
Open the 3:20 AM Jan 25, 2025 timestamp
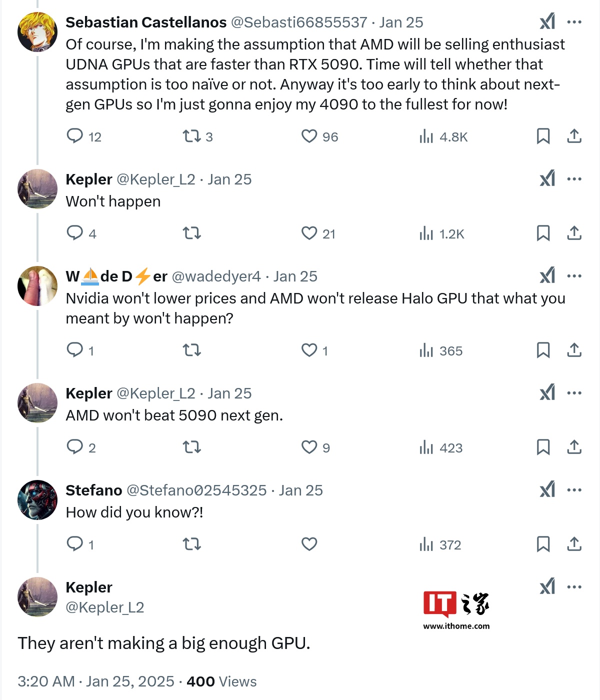(x=95, y=681)
